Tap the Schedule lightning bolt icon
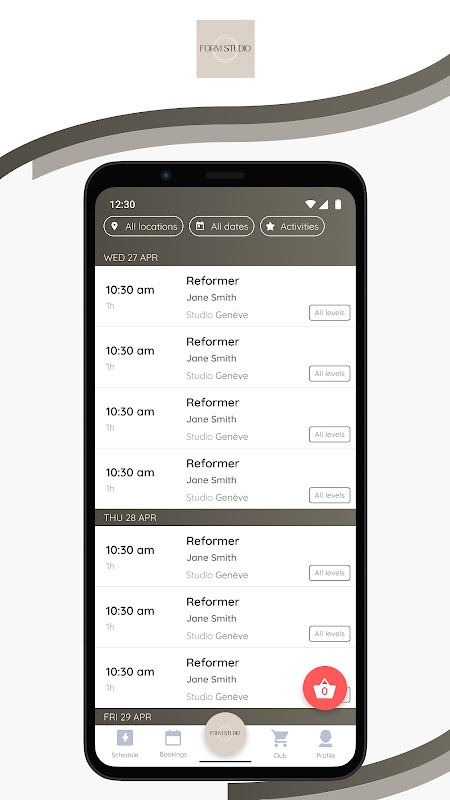 tap(125, 738)
